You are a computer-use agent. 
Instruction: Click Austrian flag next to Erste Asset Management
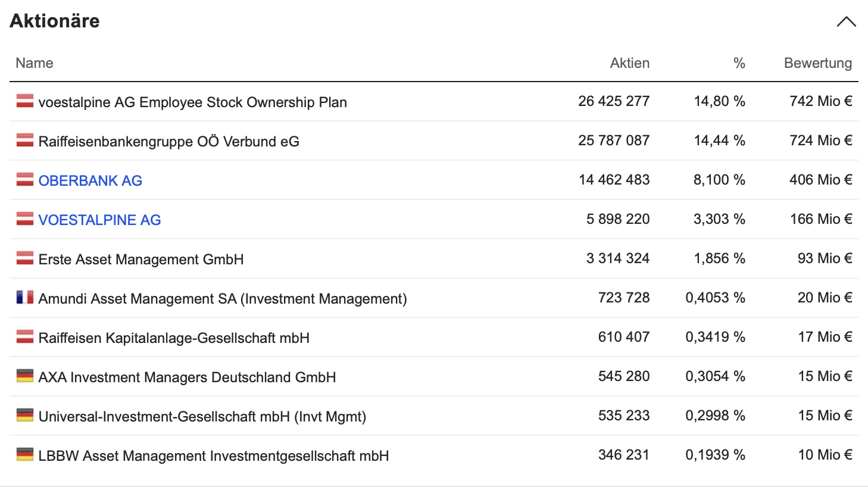[25, 258]
